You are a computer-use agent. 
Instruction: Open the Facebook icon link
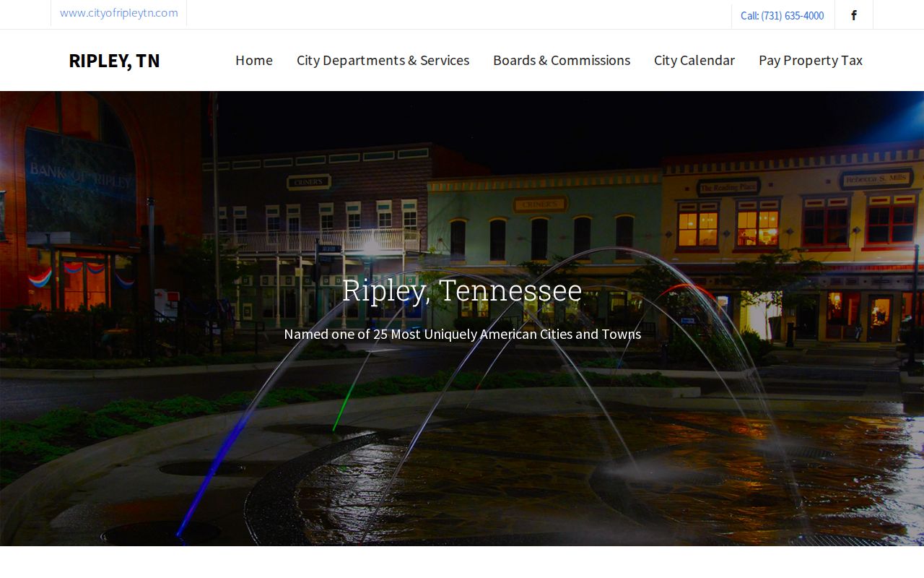tap(854, 15)
